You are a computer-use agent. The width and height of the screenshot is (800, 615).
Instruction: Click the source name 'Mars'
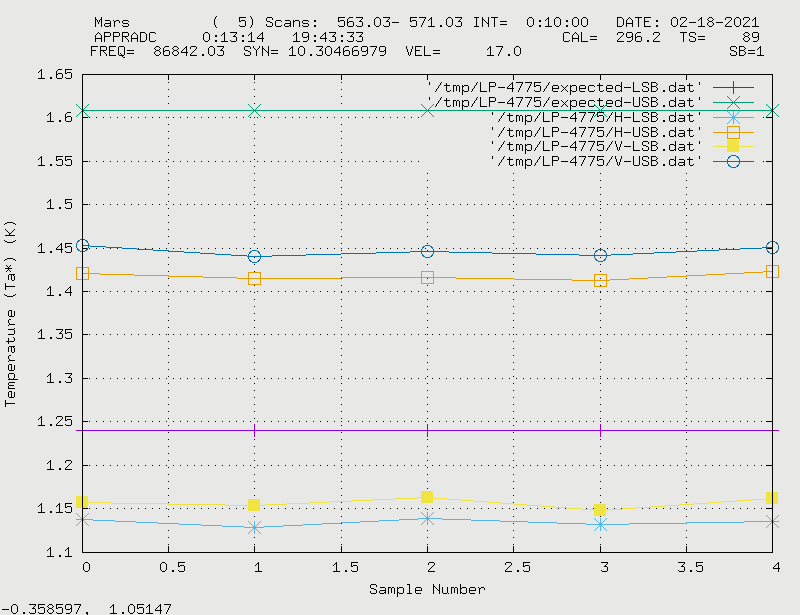(112, 22)
